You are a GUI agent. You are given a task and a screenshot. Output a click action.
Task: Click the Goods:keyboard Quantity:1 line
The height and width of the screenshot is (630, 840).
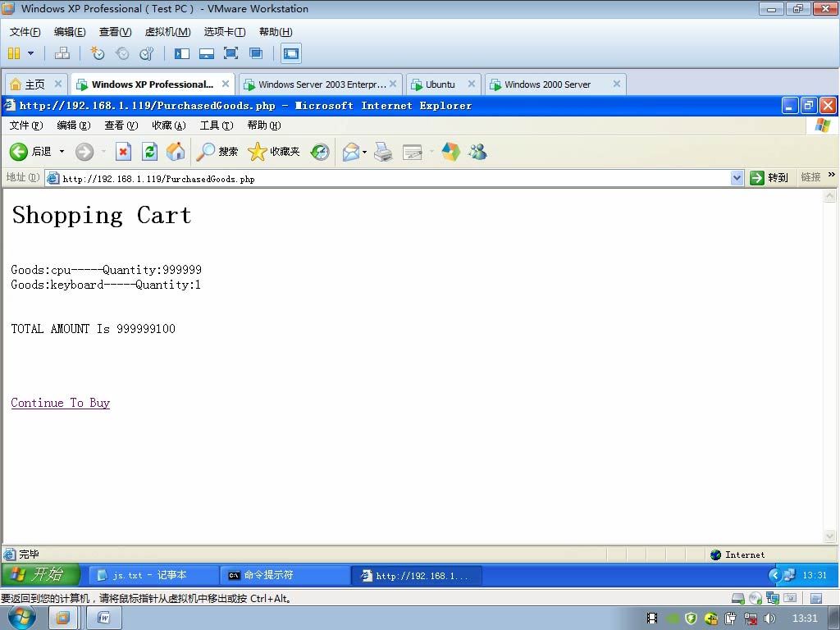coord(106,285)
